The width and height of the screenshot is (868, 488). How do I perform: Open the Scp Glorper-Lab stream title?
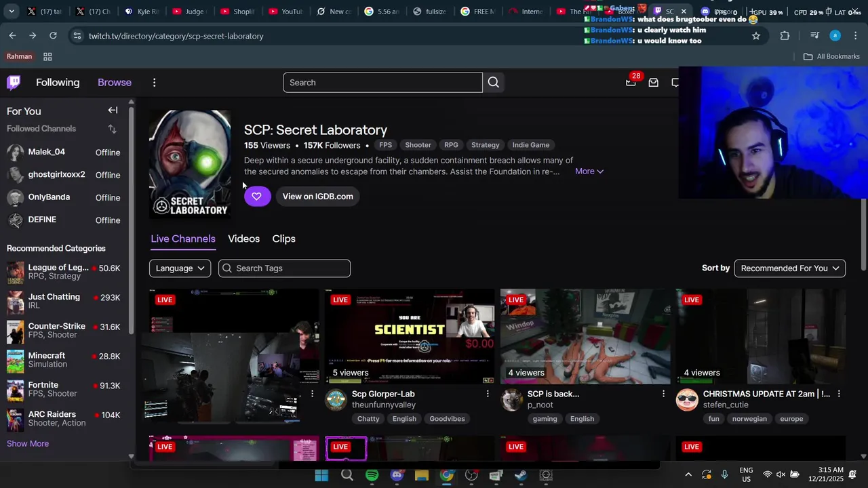383,394
